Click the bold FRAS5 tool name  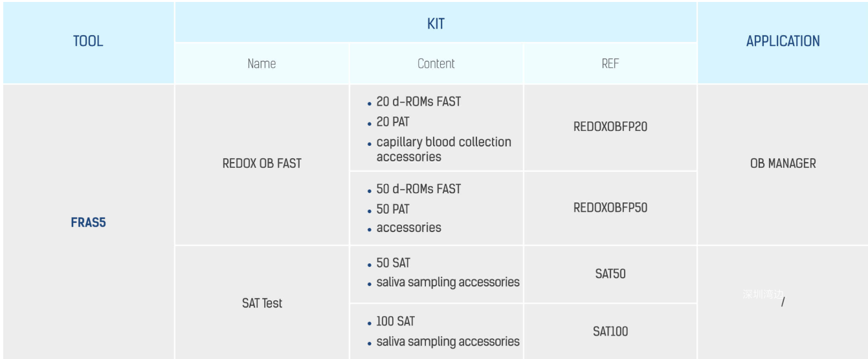[x=88, y=222]
